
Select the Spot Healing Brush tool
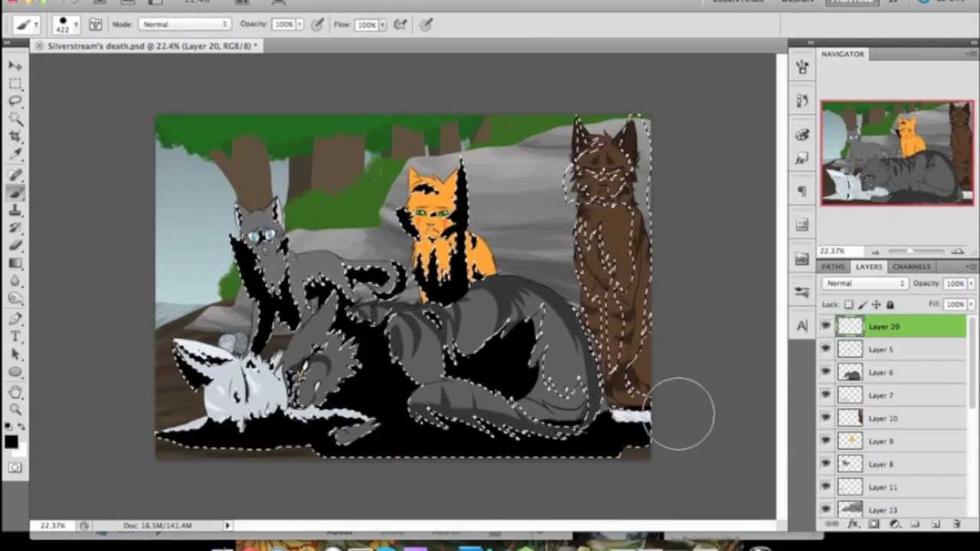pos(15,175)
